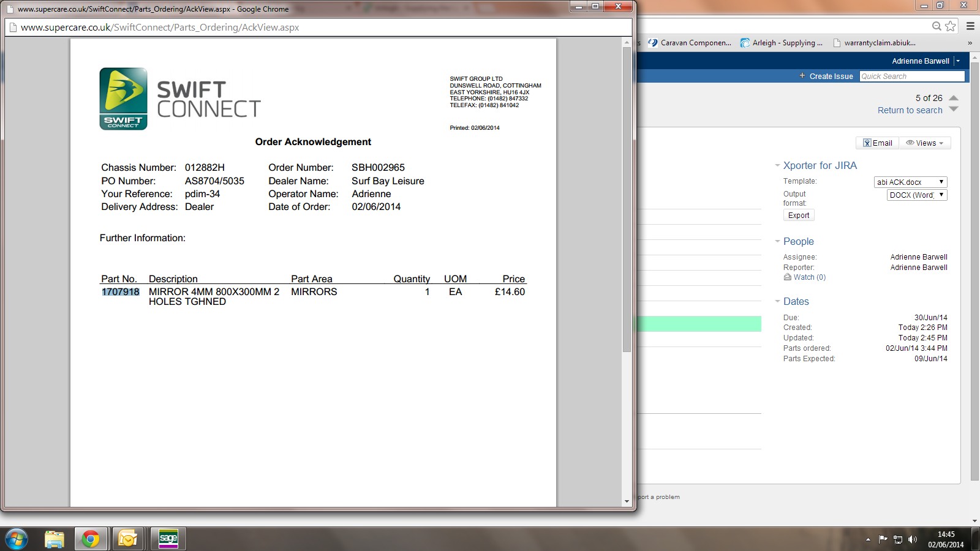Launch Sage from the taskbar
The width and height of the screenshot is (980, 551).
pyautogui.click(x=168, y=539)
